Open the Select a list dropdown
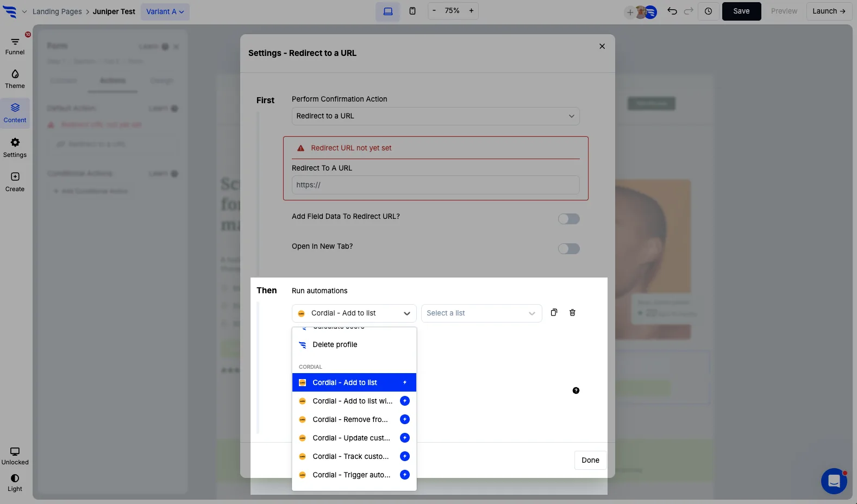857x504 pixels. [481, 313]
